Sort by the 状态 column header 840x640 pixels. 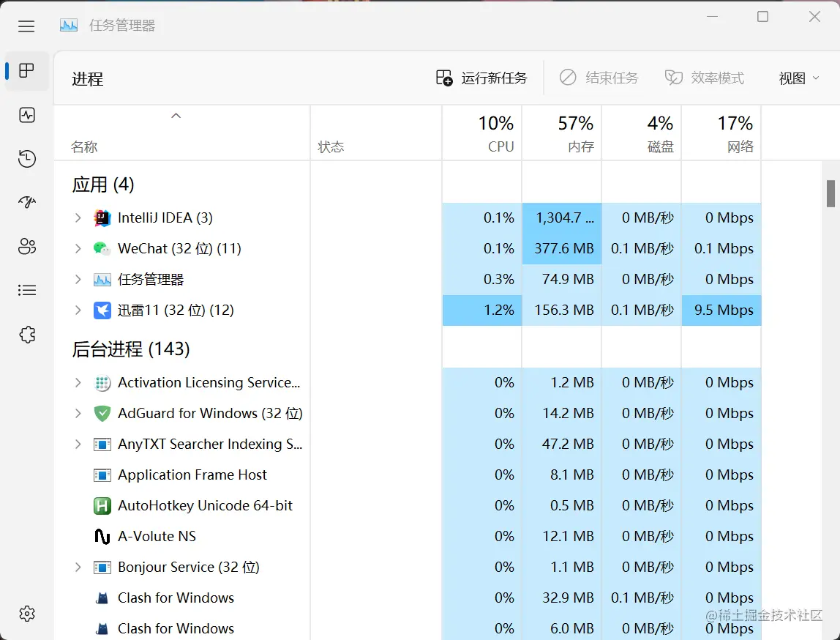[376, 133]
